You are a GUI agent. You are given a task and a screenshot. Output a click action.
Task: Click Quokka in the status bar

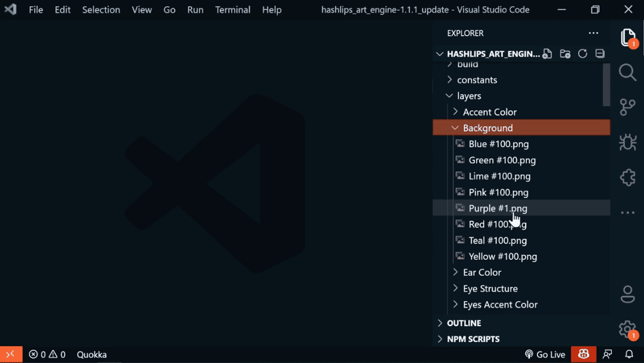tap(92, 354)
